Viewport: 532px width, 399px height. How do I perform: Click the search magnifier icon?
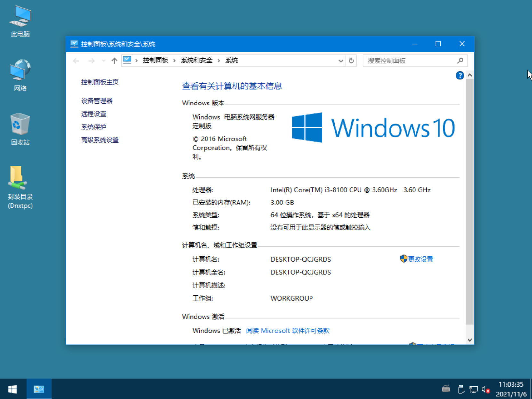coord(460,61)
